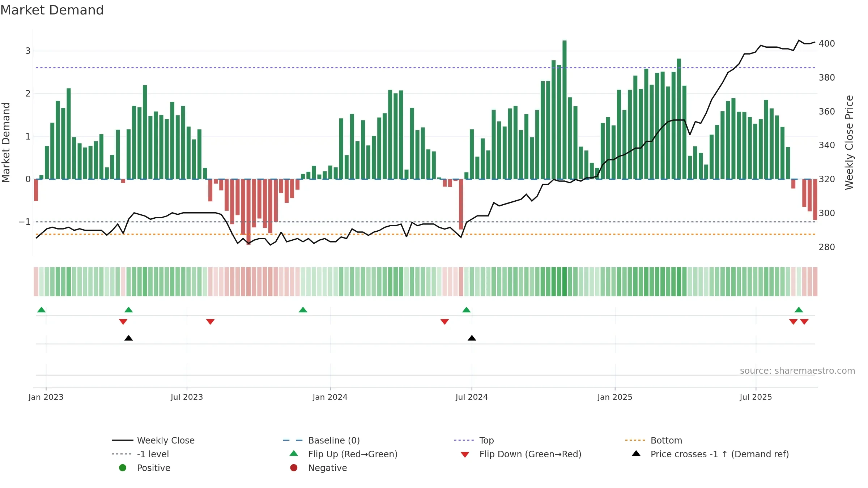Image resolution: width=868 pixels, height=488 pixels.
Task: Click the Jan 2024 x-axis label
Action: [x=330, y=397]
